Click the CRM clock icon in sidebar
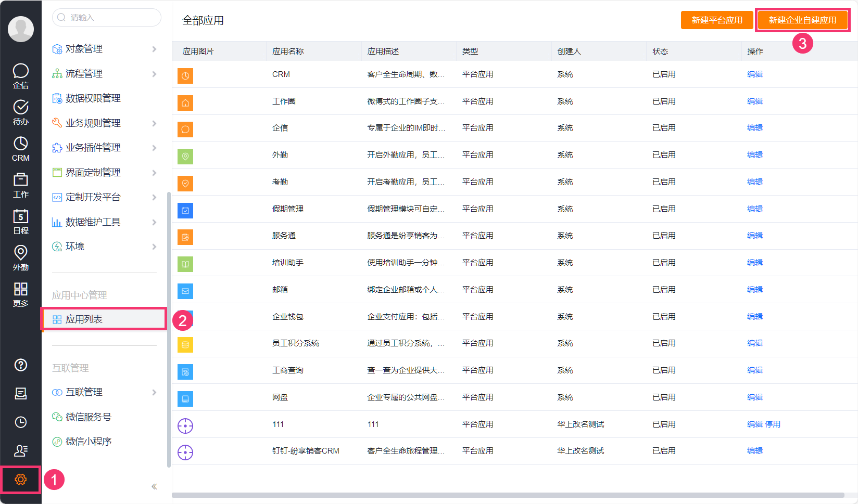Image resolution: width=858 pixels, height=504 pixels. (x=21, y=148)
